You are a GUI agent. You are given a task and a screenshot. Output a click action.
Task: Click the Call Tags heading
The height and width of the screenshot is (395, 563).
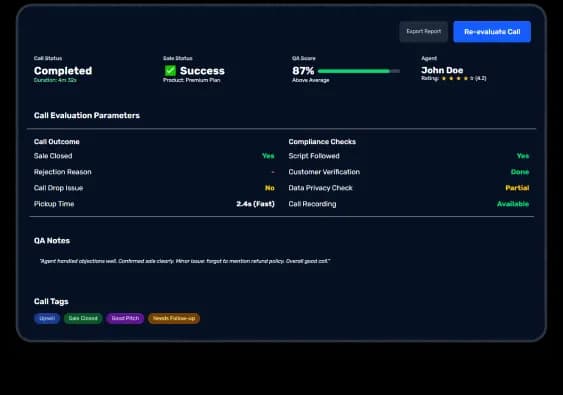51,301
